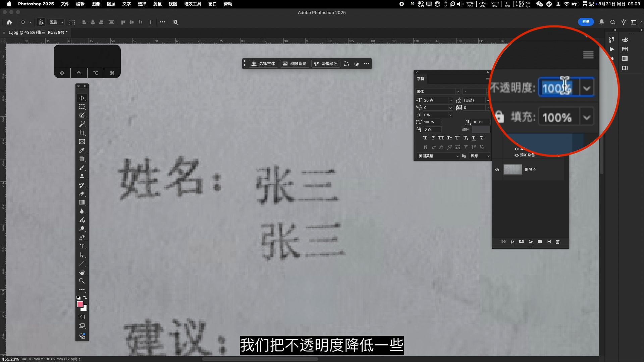
Task: Expand the 不透明度 opacity dropdown arrow
Action: [586, 88]
